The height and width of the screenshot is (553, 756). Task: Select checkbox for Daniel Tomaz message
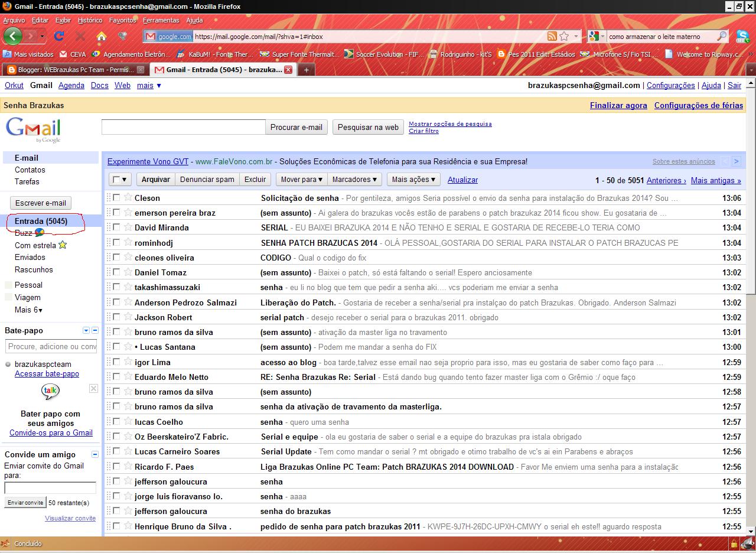point(116,272)
